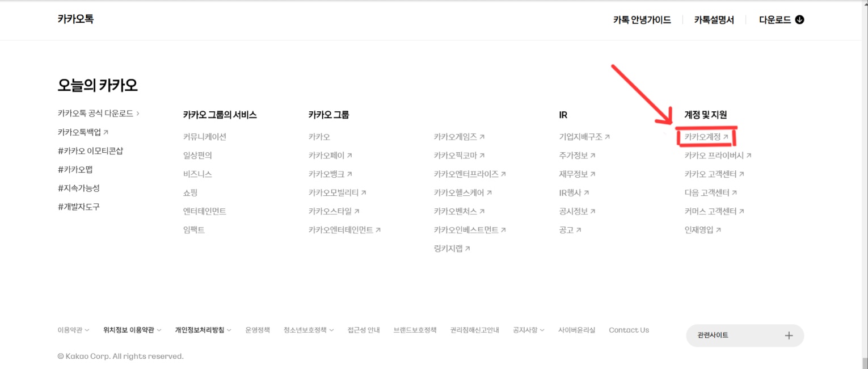Select the #카카오 이모티콘샵 hashtag

90,151
